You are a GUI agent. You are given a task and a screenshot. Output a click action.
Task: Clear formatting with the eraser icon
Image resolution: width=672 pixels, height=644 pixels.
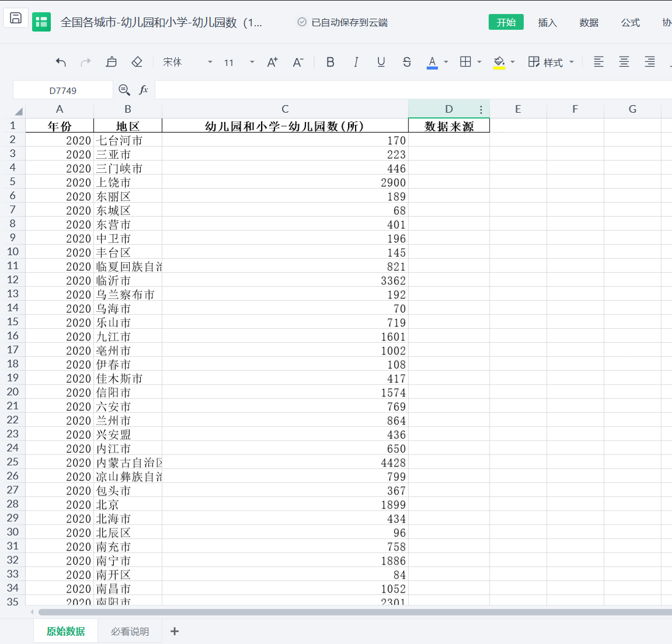pyautogui.click(x=137, y=62)
